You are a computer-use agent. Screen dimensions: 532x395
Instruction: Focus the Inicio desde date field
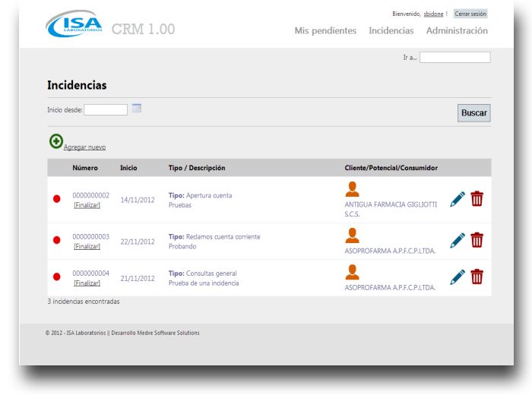(106, 109)
